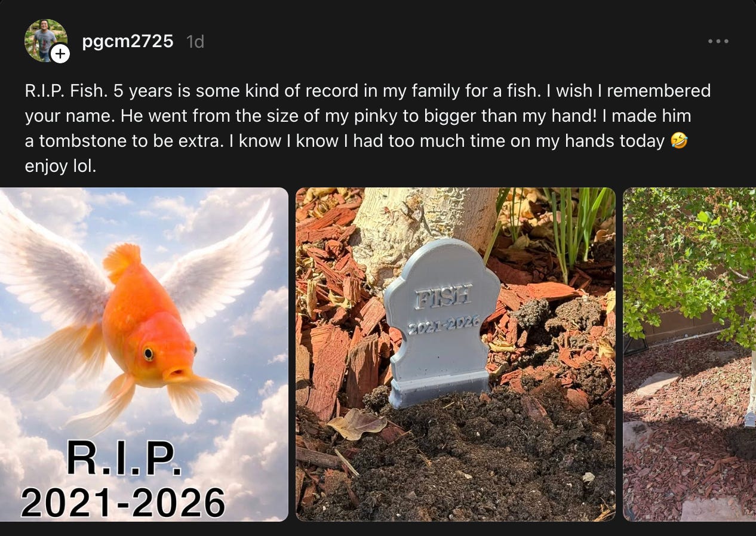Open pgcm2725's profile avatar picture
The height and width of the screenshot is (536, 756).
[x=46, y=41]
